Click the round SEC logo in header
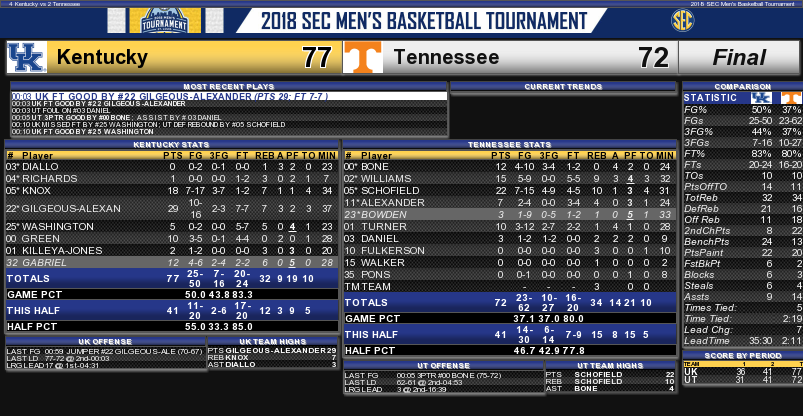Screen dimensions: 803x416 coord(682,21)
